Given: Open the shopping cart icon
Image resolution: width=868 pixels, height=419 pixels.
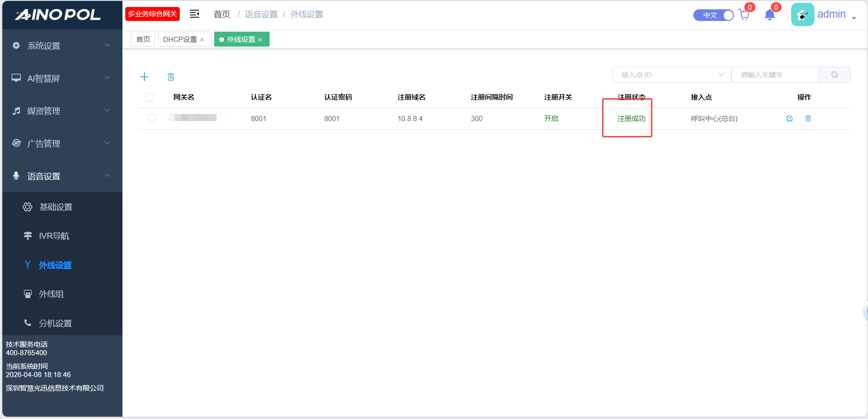Looking at the screenshot, I should (x=744, y=15).
